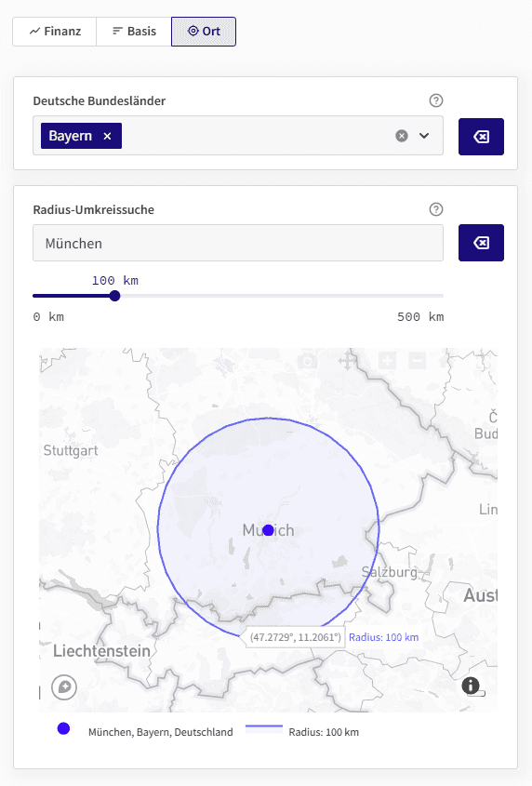Screen dimensions: 532x786
Task: Select the Ort tab
Action: tap(204, 32)
